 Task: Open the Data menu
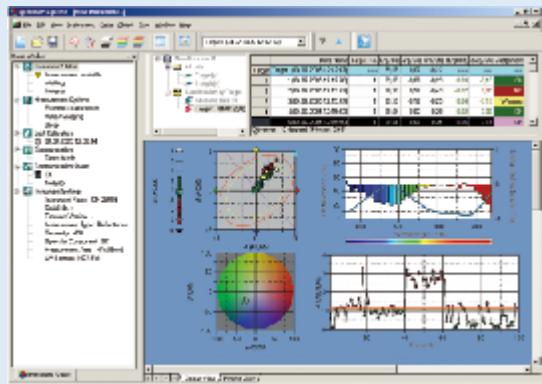pyautogui.click(x=106, y=25)
